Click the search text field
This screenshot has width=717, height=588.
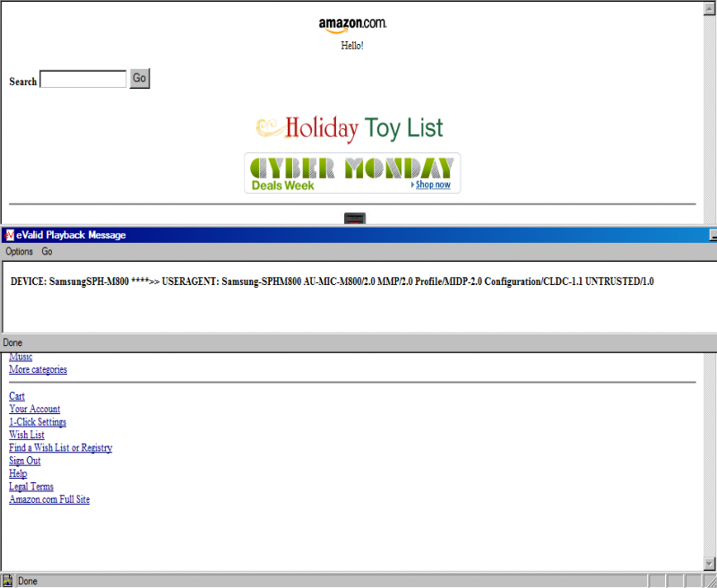pos(83,79)
